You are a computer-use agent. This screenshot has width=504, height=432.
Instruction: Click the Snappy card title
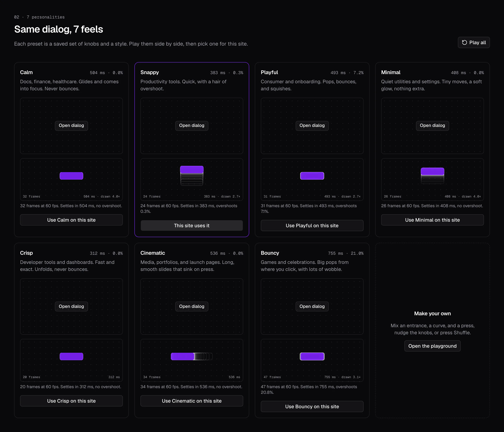tap(150, 72)
